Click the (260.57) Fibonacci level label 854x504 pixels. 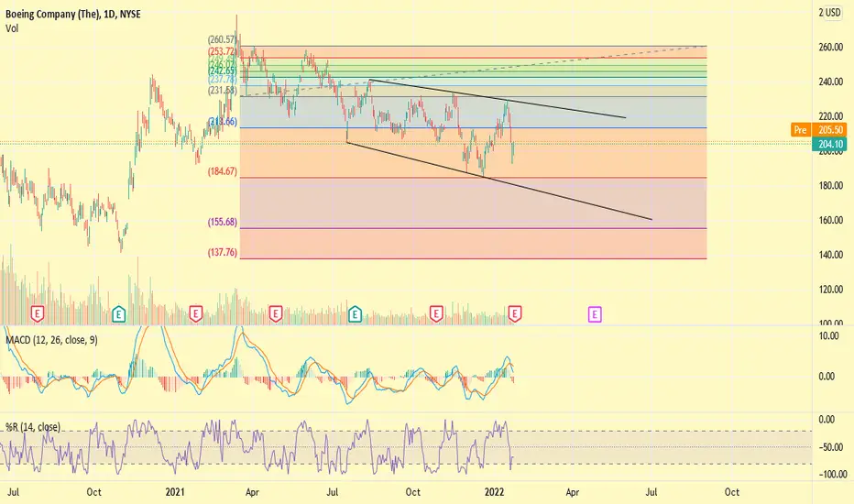coord(223,39)
